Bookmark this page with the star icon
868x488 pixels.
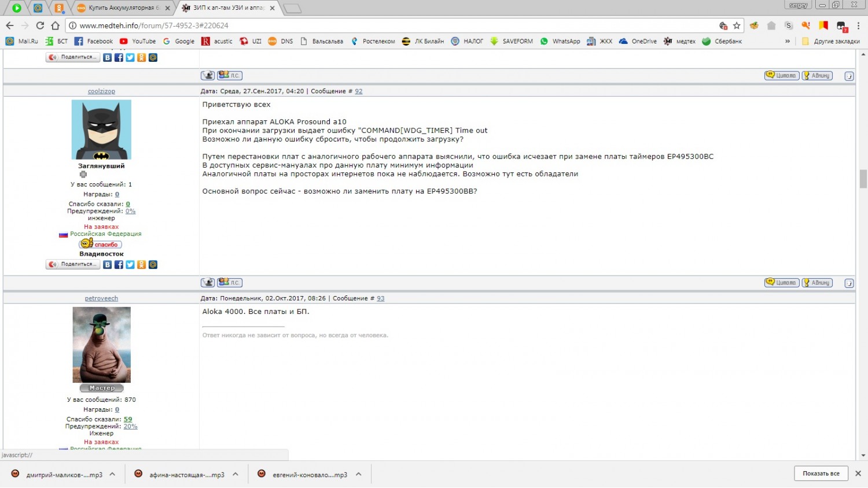point(737,25)
